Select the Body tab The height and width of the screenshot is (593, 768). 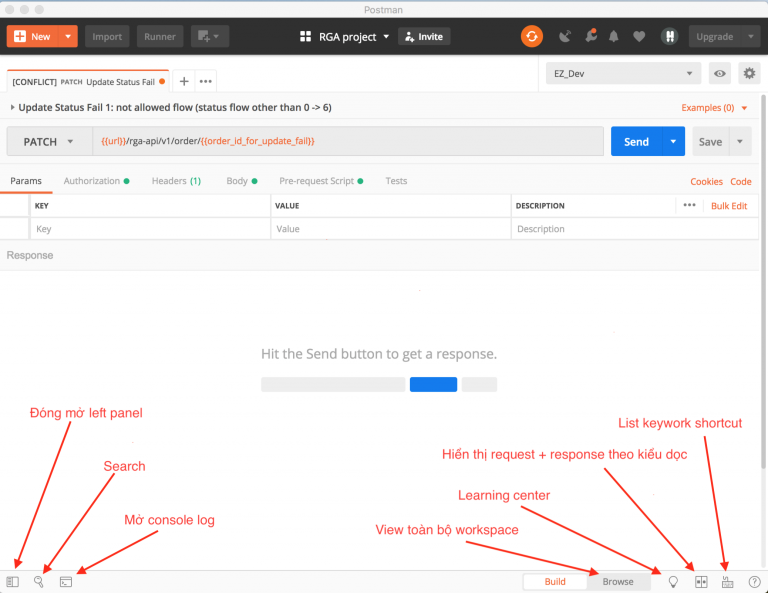[x=242, y=181]
